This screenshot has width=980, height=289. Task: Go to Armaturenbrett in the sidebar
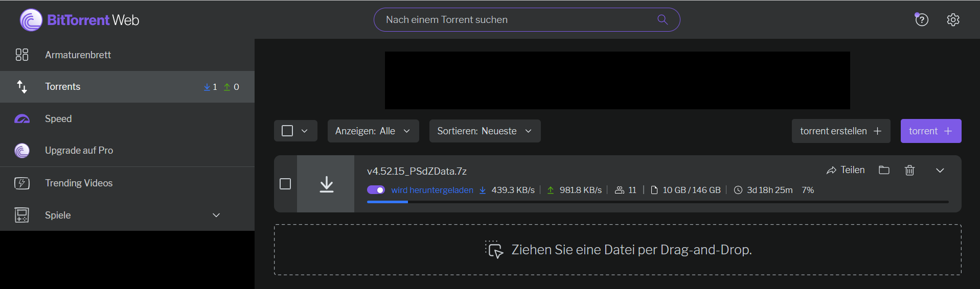[78, 55]
